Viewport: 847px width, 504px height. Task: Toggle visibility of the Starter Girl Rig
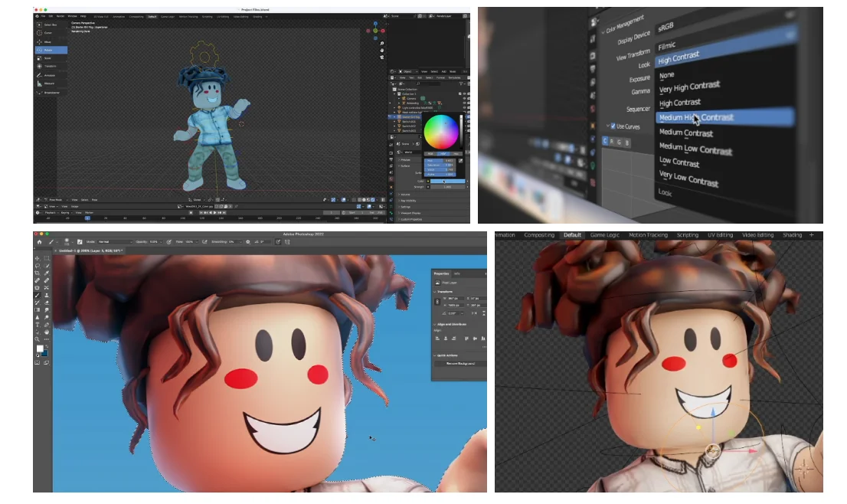(467, 116)
